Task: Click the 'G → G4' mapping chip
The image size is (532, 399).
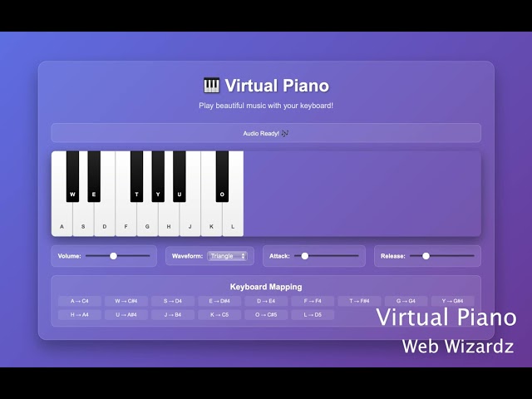Action: pyautogui.click(x=406, y=301)
